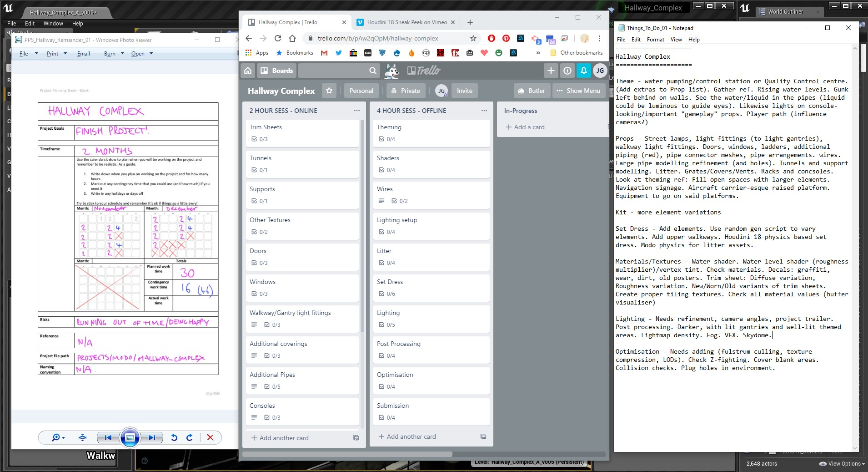Click checklist badge on Theming card
Image resolution: width=868 pixels, height=472 pixels.
coord(387,139)
